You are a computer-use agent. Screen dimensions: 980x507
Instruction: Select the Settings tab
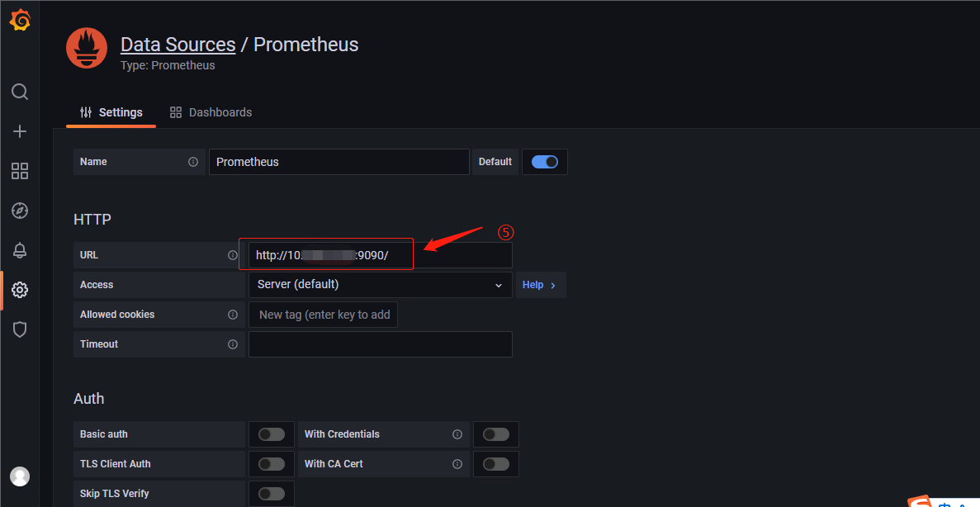111,112
